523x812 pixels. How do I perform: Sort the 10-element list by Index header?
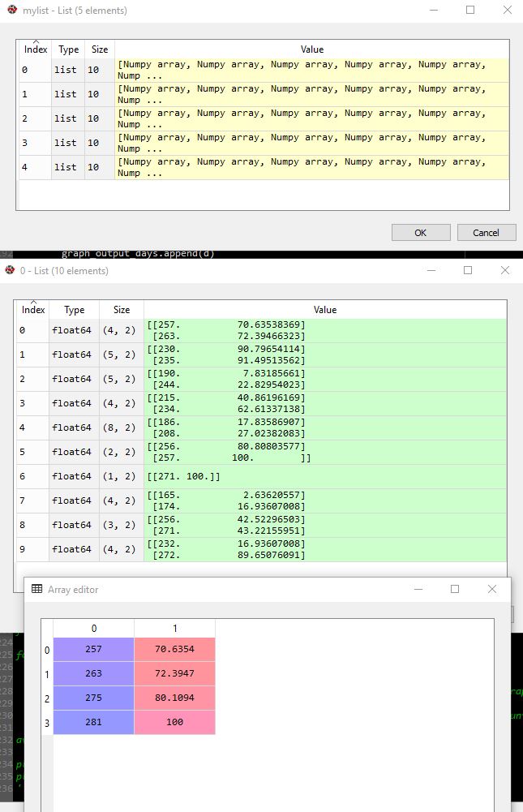tap(33, 310)
